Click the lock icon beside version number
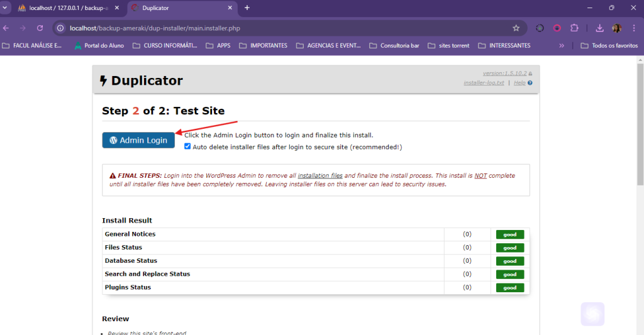 [x=531, y=74]
